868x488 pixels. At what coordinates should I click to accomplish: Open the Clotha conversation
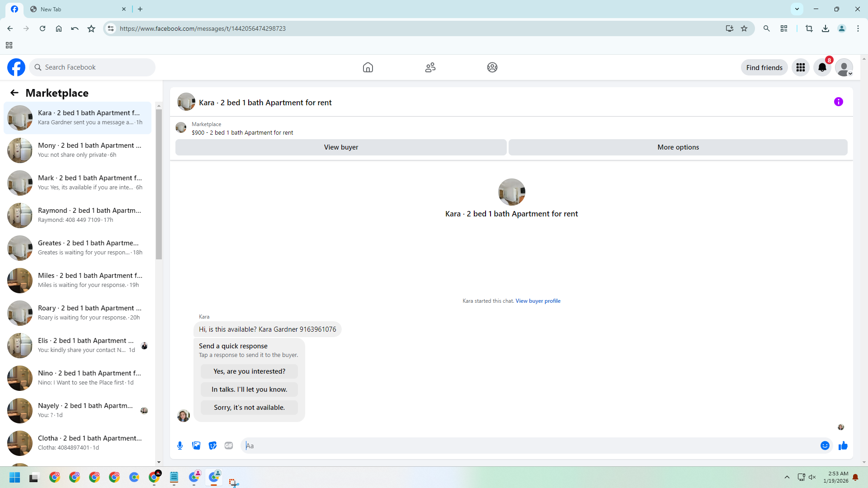coord(77,443)
